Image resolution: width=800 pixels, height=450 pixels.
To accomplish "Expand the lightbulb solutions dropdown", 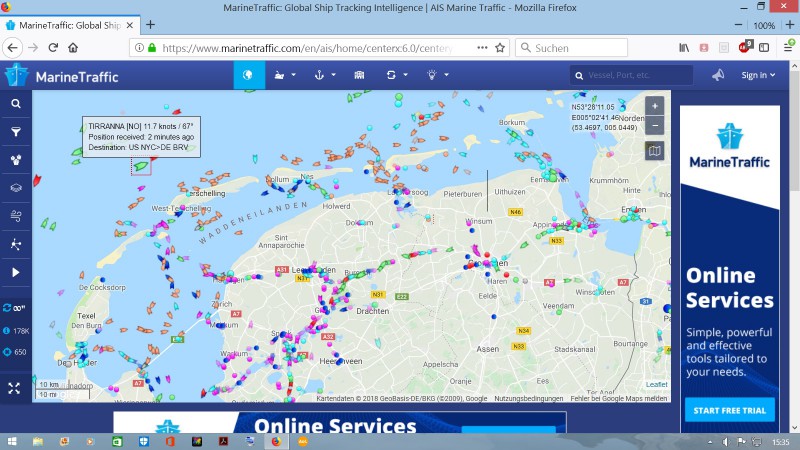I will [437, 75].
